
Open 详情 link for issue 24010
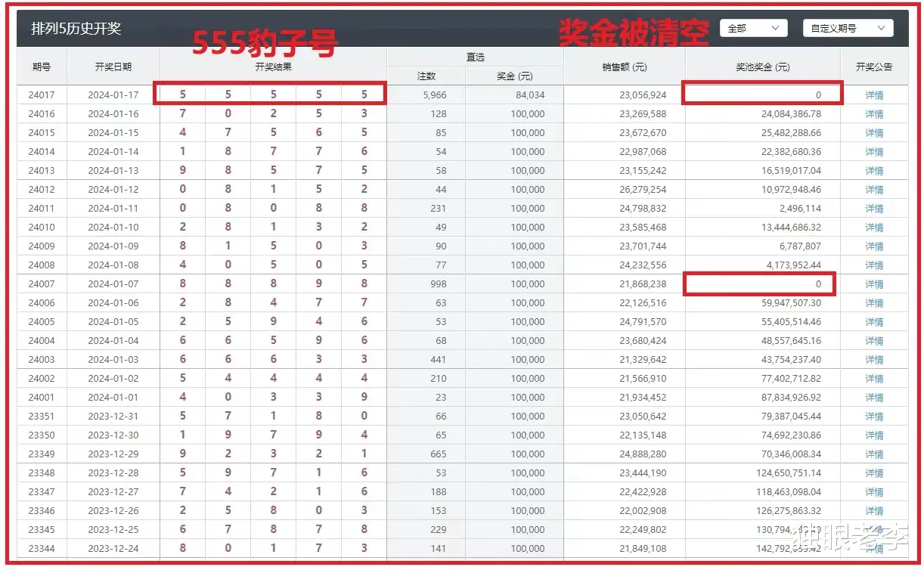[874, 228]
